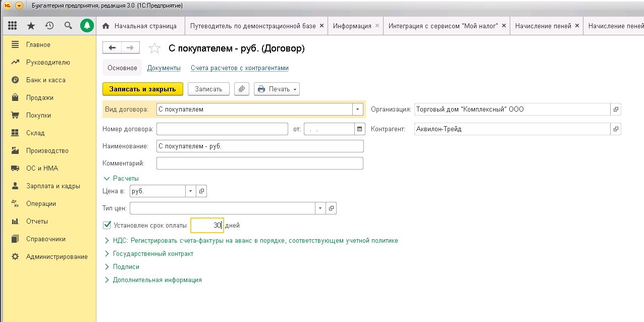Open the History clock icon
The width and height of the screenshot is (644, 322).
(x=49, y=26)
